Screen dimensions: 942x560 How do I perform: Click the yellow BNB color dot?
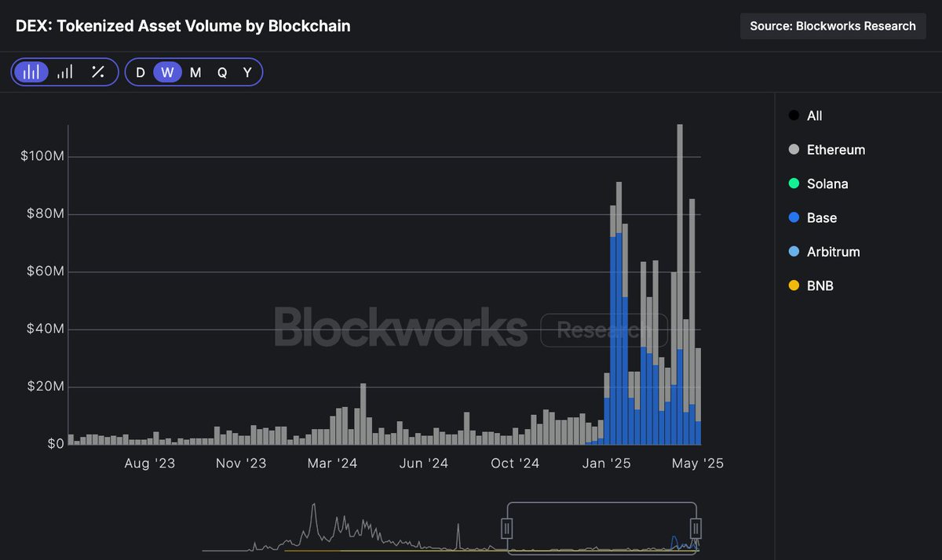point(794,285)
